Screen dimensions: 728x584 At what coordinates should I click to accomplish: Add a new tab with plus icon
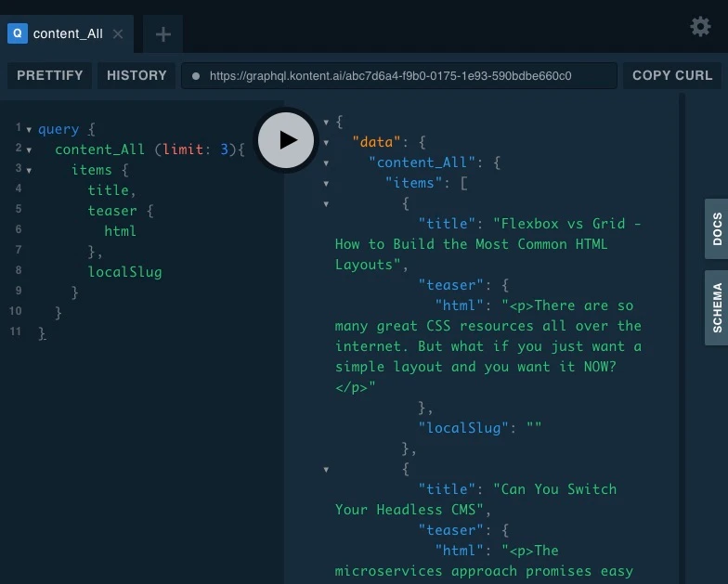coord(163,34)
